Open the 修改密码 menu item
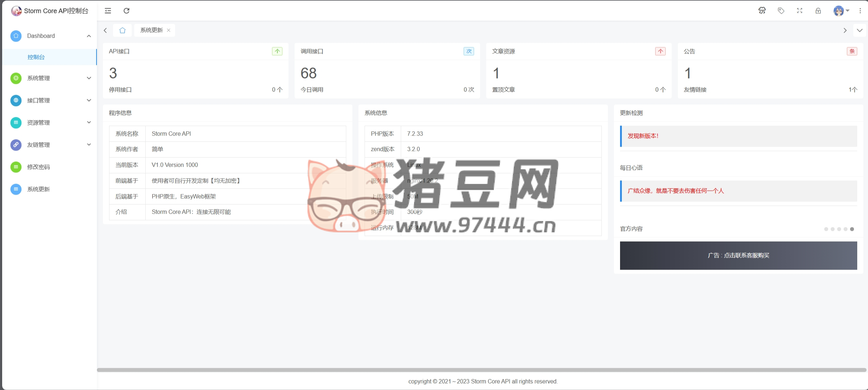The width and height of the screenshot is (868, 390). [38, 167]
